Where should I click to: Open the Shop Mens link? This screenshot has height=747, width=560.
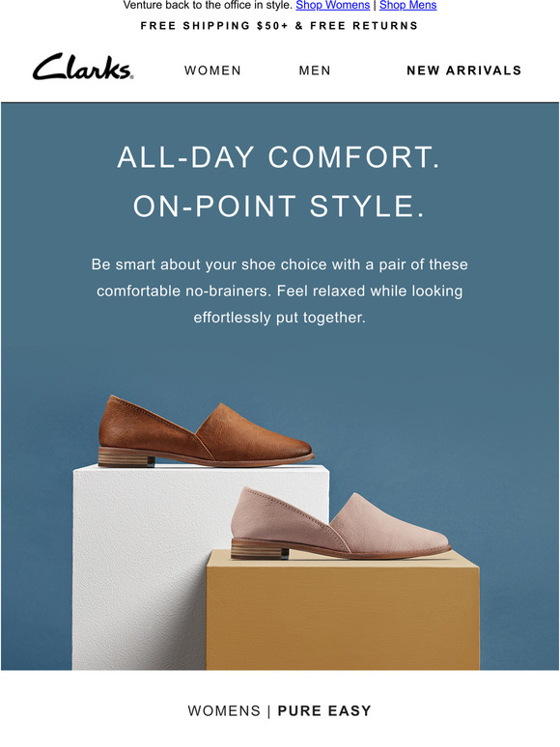click(x=408, y=5)
